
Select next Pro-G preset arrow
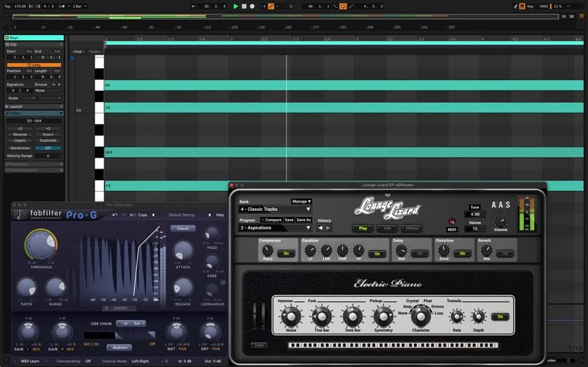click(210, 215)
